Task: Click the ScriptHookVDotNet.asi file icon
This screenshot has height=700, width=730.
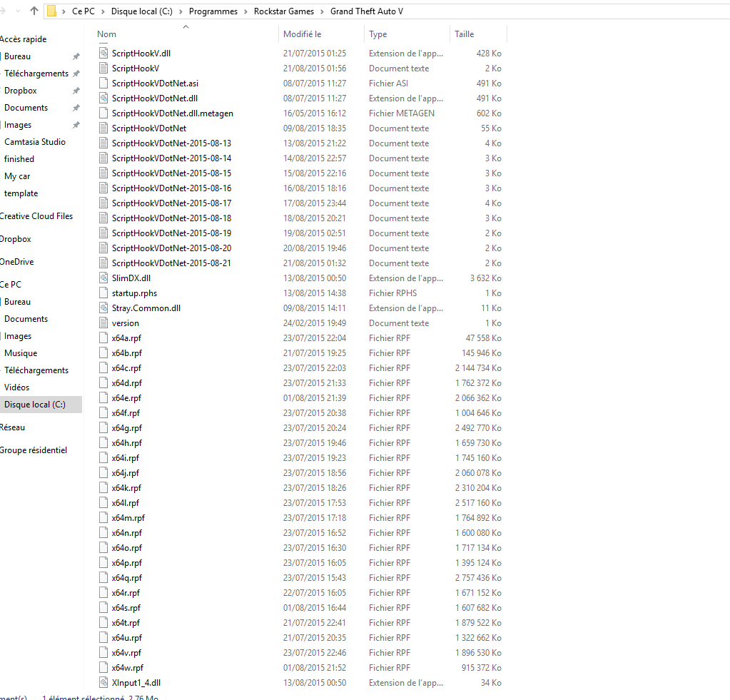Action: coord(103,83)
